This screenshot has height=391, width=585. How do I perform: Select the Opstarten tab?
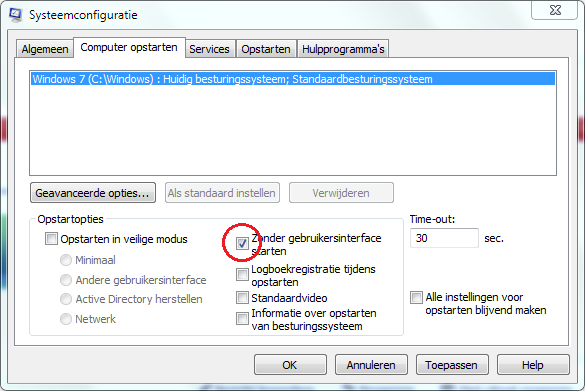[x=266, y=49]
